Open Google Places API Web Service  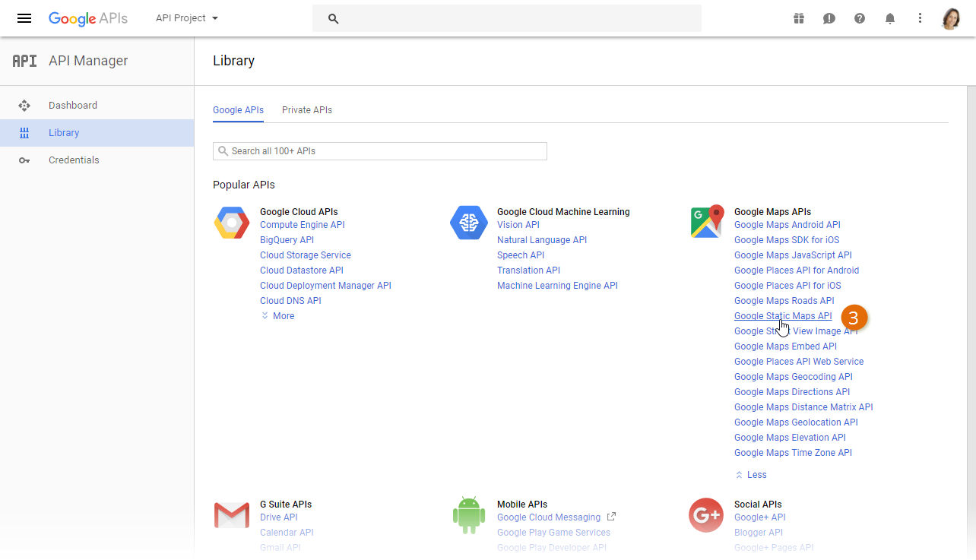point(799,362)
